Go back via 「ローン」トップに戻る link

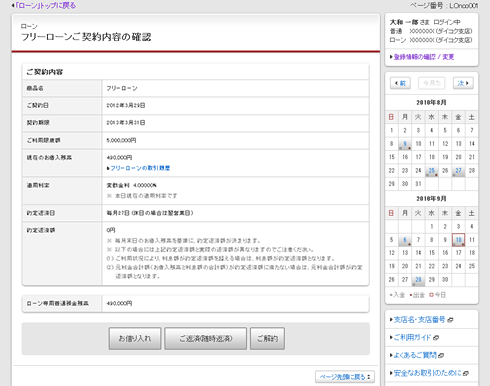45,6
